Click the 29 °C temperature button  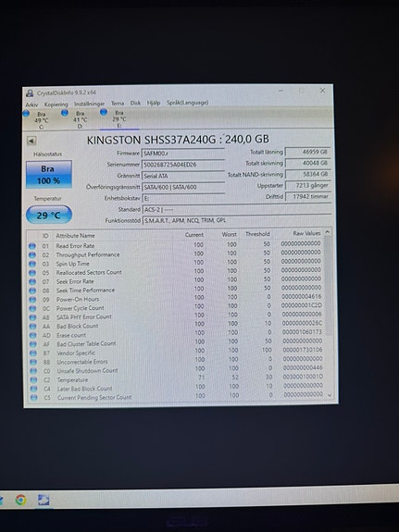[49, 215]
